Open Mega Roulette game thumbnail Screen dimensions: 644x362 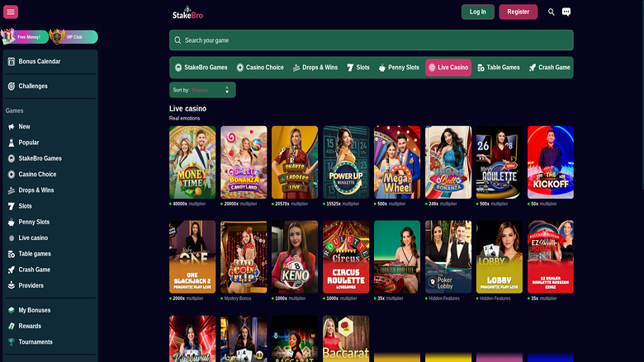point(500,162)
